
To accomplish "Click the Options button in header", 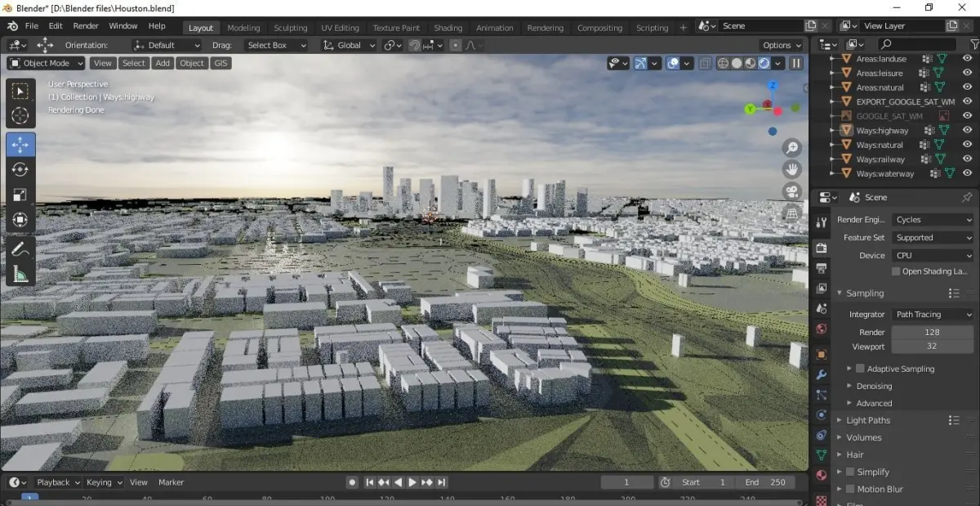I will 781,45.
